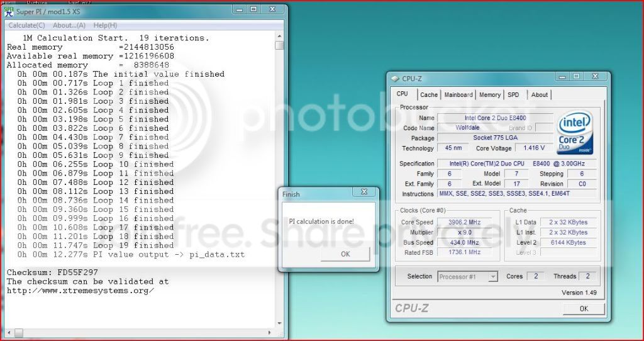
Task: Open the Help(H) menu in Super PI
Action: click(105, 25)
